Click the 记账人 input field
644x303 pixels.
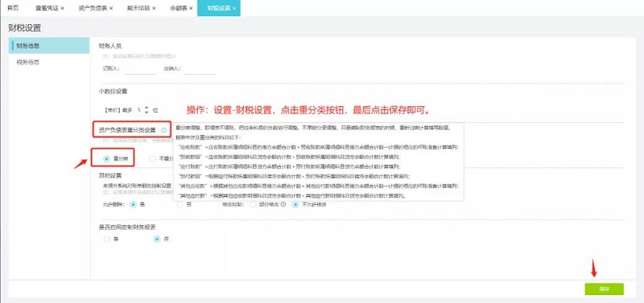(x=139, y=68)
